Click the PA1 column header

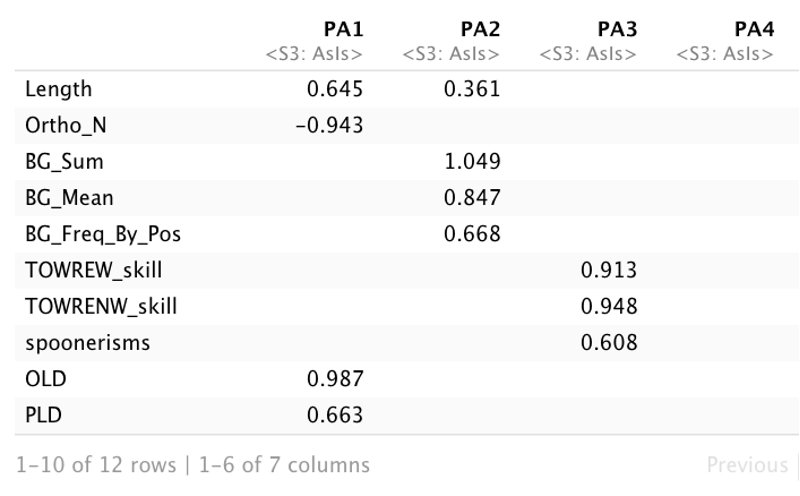343,29
